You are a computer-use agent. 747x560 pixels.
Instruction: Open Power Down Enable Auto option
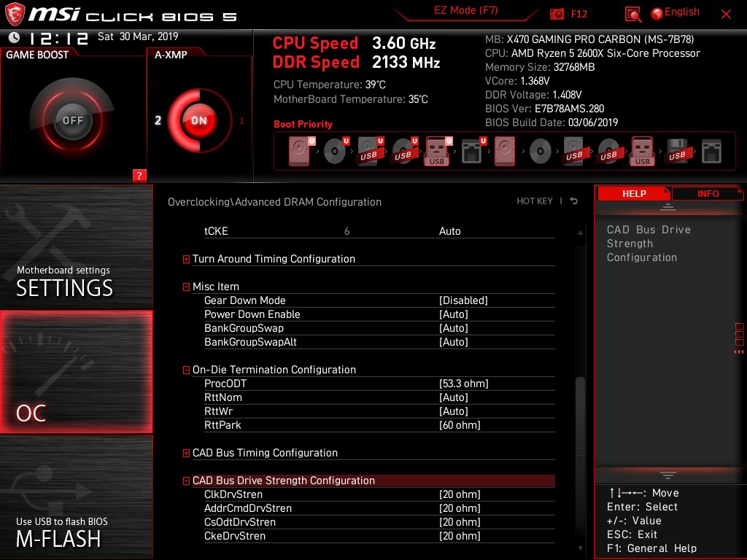click(454, 314)
